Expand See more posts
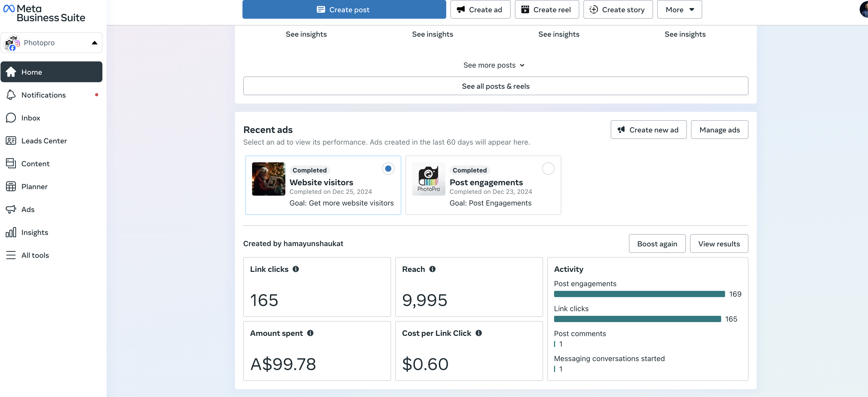 pyautogui.click(x=494, y=65)
